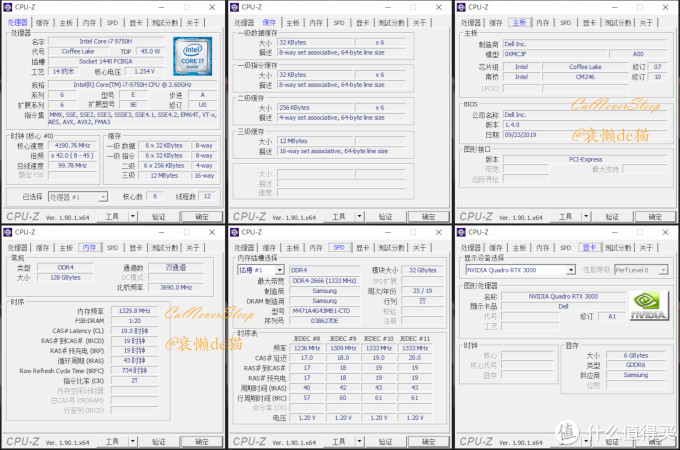Switch to the 处理器 tab in the cache window

click(x=244, y=23)
